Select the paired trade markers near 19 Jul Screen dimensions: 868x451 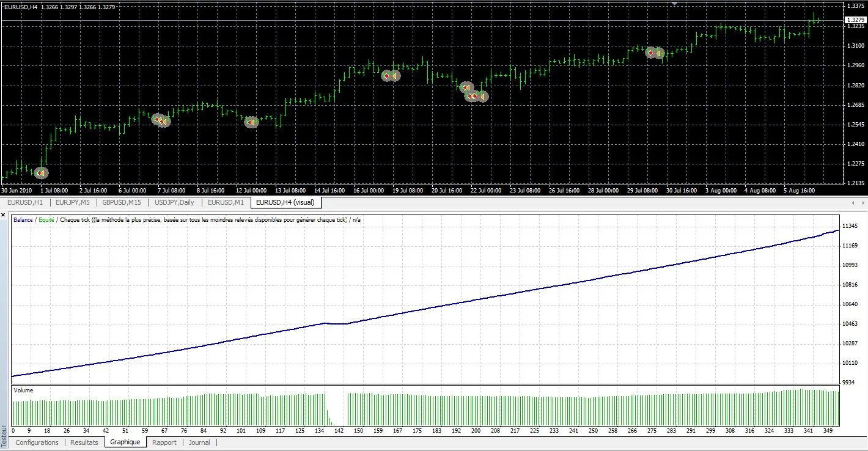click(390, 76)
